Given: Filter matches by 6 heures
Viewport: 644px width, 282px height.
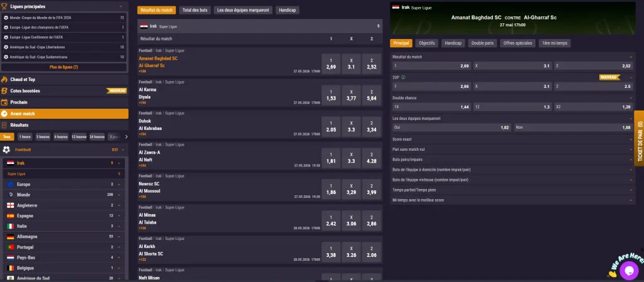Looking at the screenshot, I should 61,137.
